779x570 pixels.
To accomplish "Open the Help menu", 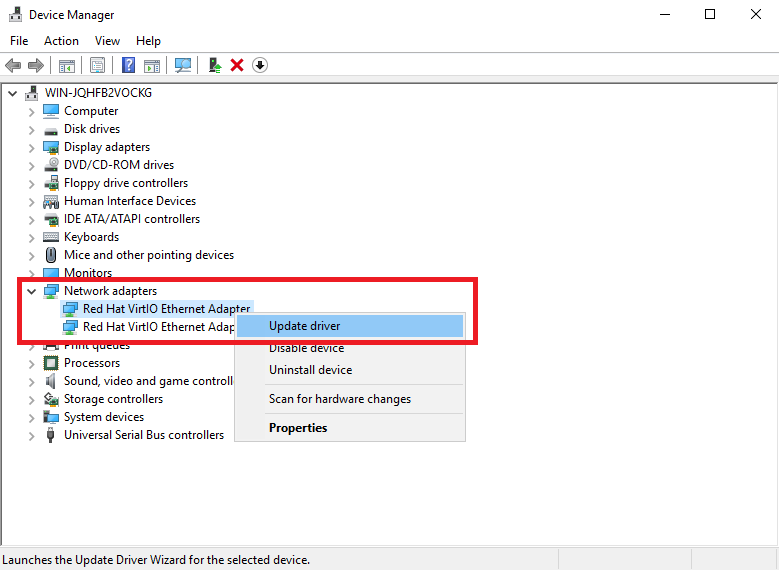I will click(148, 41).
